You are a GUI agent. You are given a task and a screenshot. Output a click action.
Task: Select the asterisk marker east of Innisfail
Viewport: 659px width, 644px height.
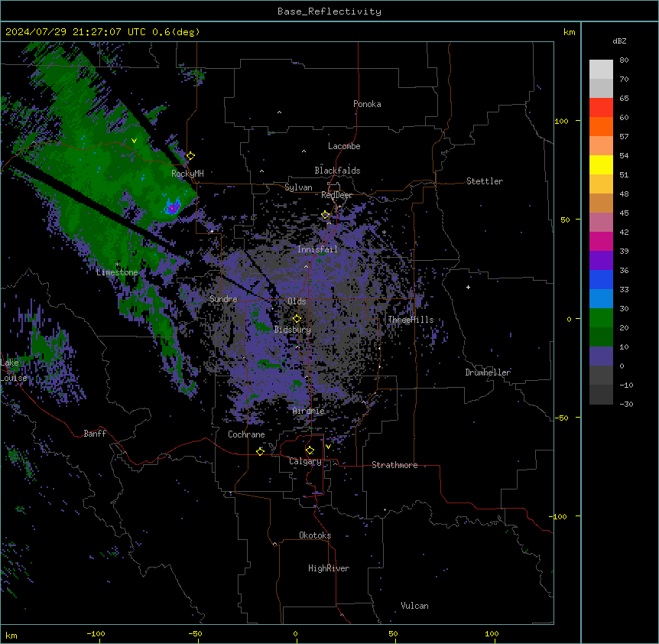384,232
